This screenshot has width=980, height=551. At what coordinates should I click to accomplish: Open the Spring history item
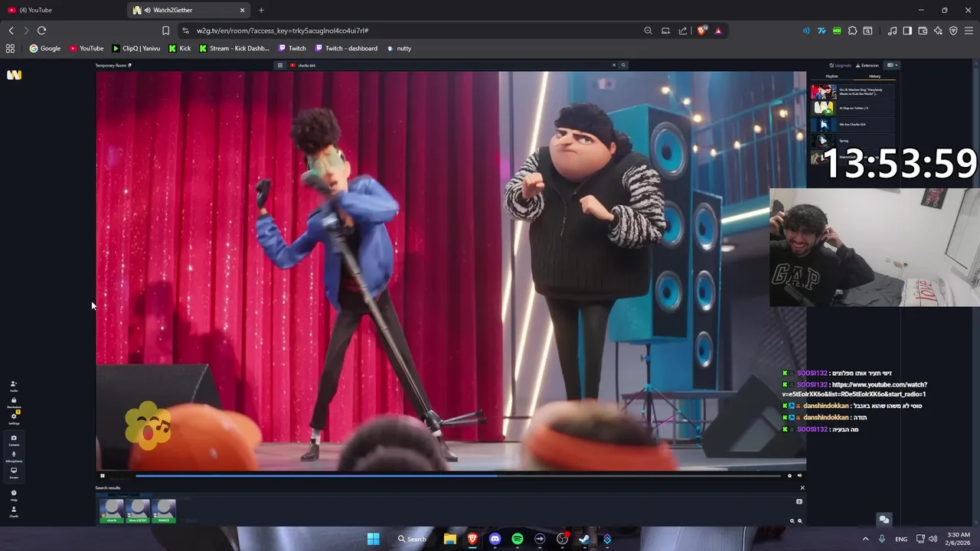[x=852, y=141]
